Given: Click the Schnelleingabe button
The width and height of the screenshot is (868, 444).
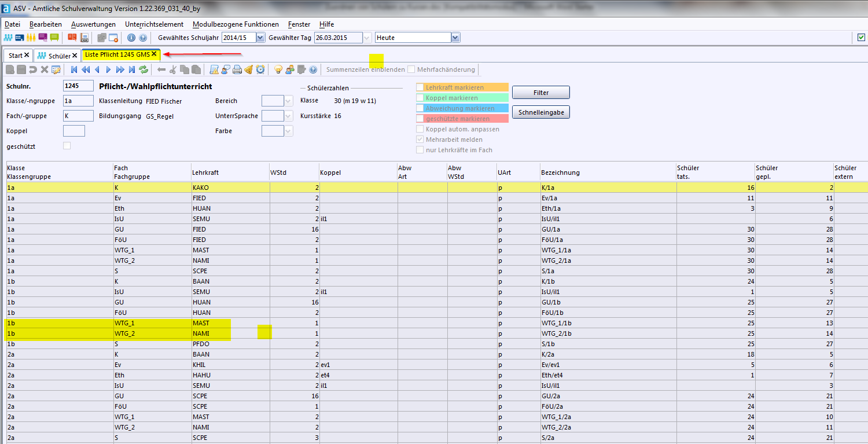Looking at the screenshot, I should point(541,112).
